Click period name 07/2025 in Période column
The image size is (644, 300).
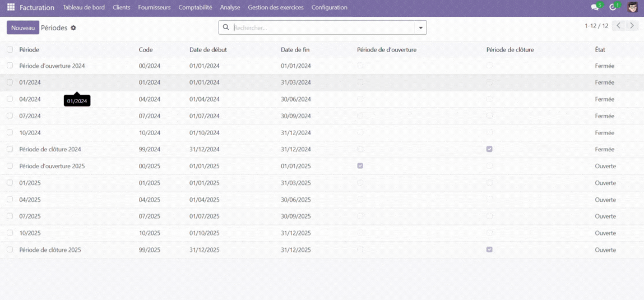[30, 216]
